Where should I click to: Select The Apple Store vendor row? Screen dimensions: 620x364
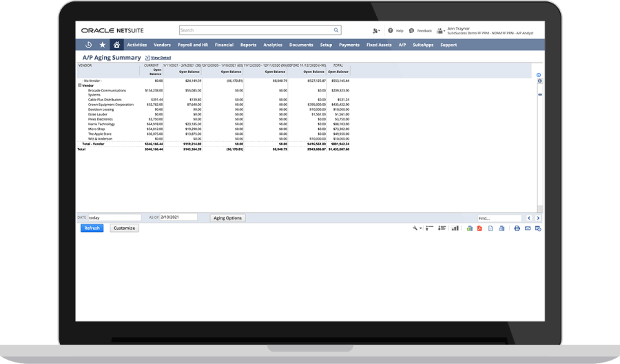point(214,134)
